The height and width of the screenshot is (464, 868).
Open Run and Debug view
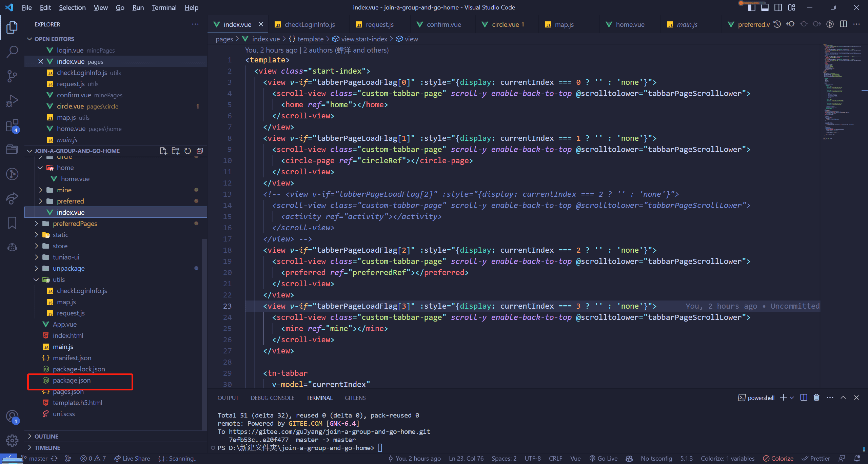coord(12,101)
